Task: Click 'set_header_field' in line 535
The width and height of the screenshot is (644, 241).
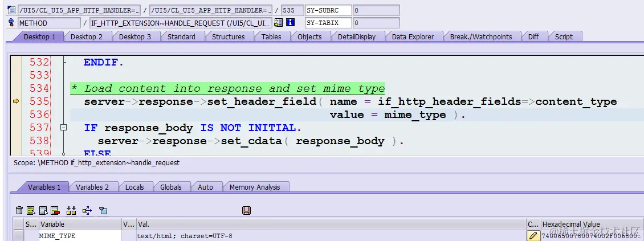Action: [262, 101]
